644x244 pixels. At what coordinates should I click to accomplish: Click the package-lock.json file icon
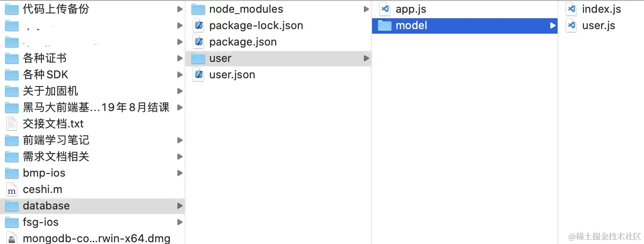[198, 25]
